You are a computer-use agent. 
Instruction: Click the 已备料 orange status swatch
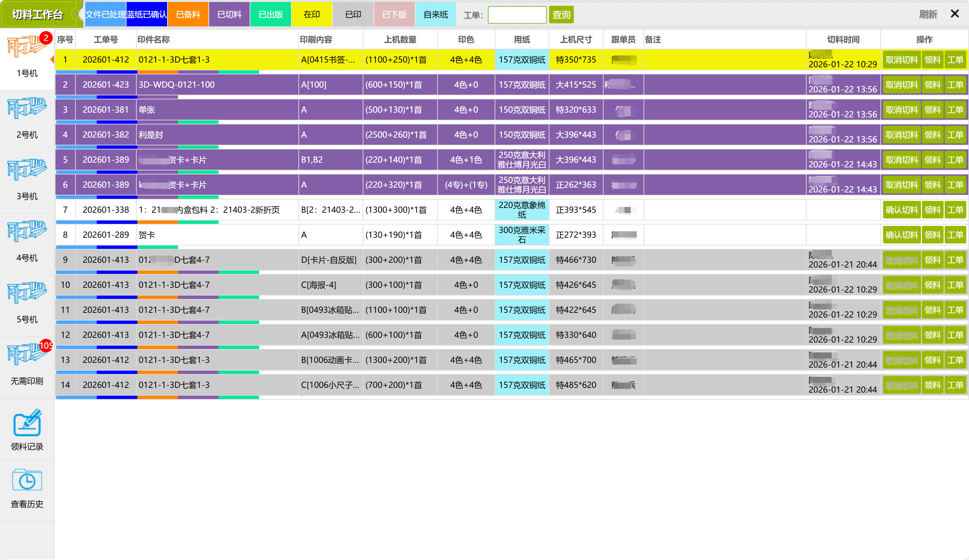click(188, 15)
